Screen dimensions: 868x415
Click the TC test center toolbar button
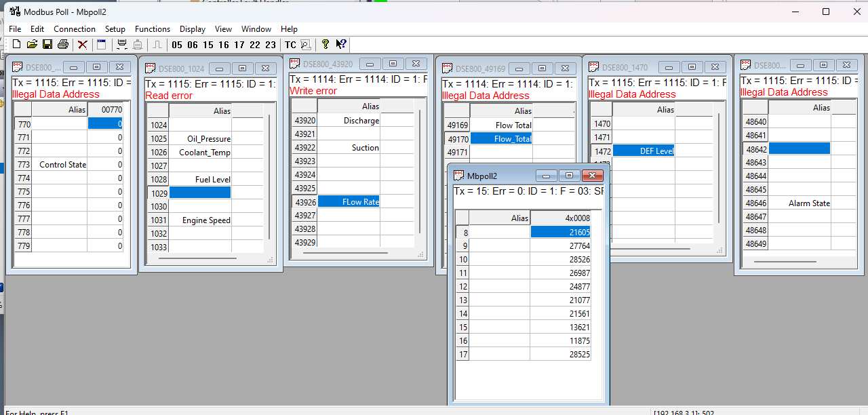click(x=290, y=45)
